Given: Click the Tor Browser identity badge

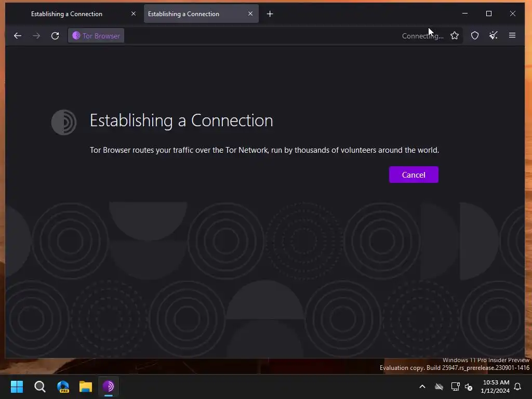Looking at the screenshot, I should [96, 36].
